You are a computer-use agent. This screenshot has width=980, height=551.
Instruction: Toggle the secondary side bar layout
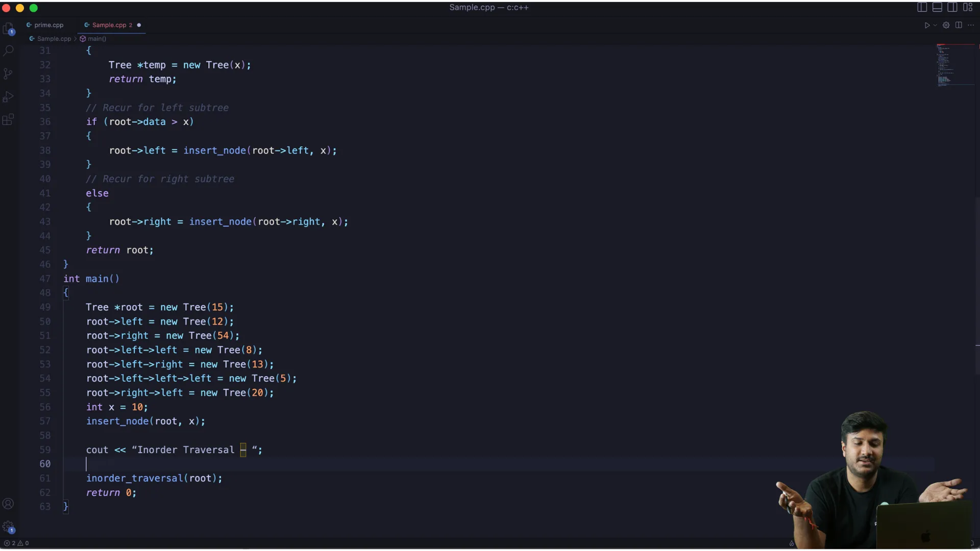(x=952, y=7)
